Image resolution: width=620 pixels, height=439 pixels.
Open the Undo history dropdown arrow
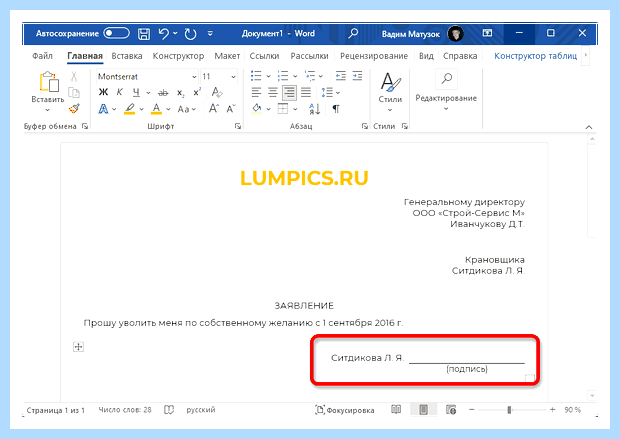coord(175,33)
